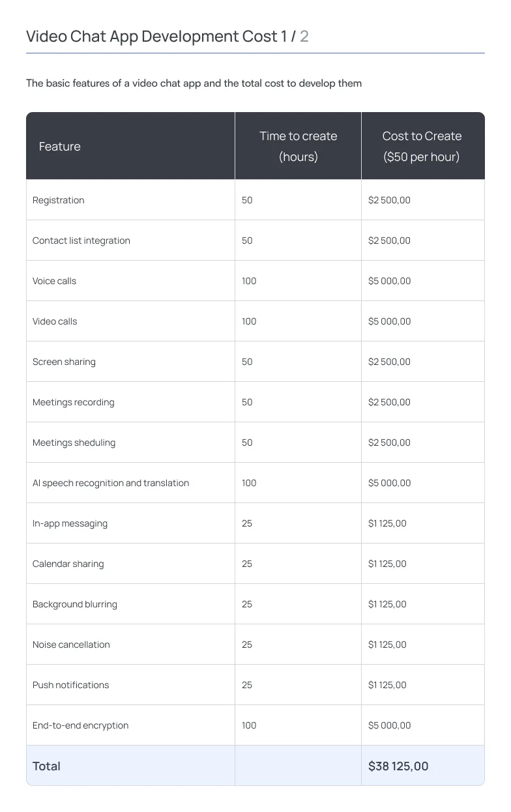Click the hours value for Noise cancellation

click(x=247, y=645)
